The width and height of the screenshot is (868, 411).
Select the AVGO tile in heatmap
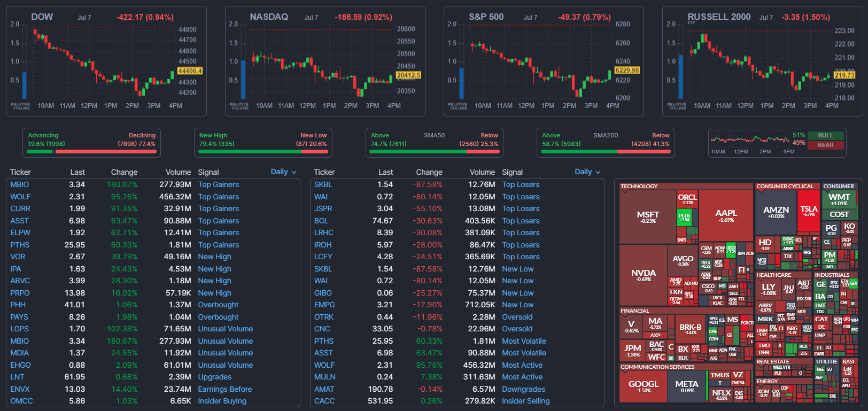point(683,260)
